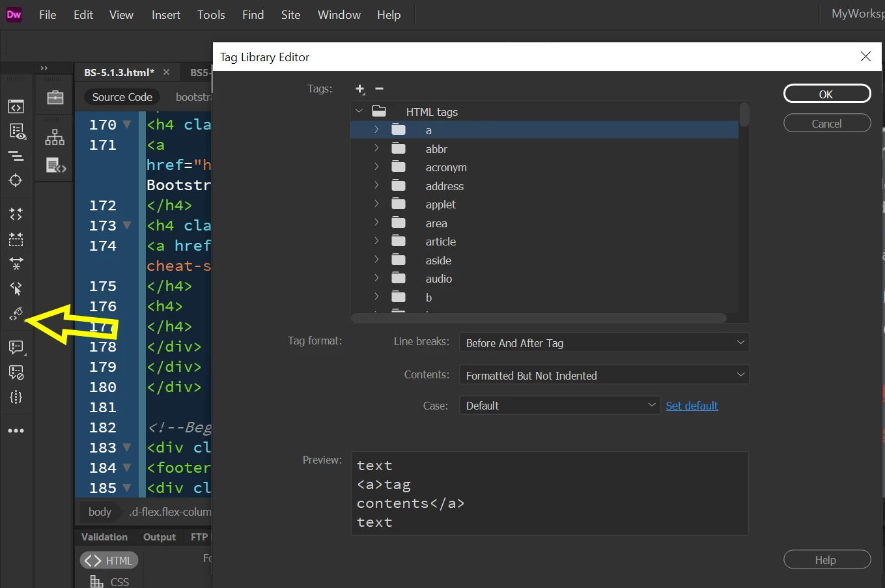
Task: Add a new tag with plus icon
Action: click(x=360, y=89)
